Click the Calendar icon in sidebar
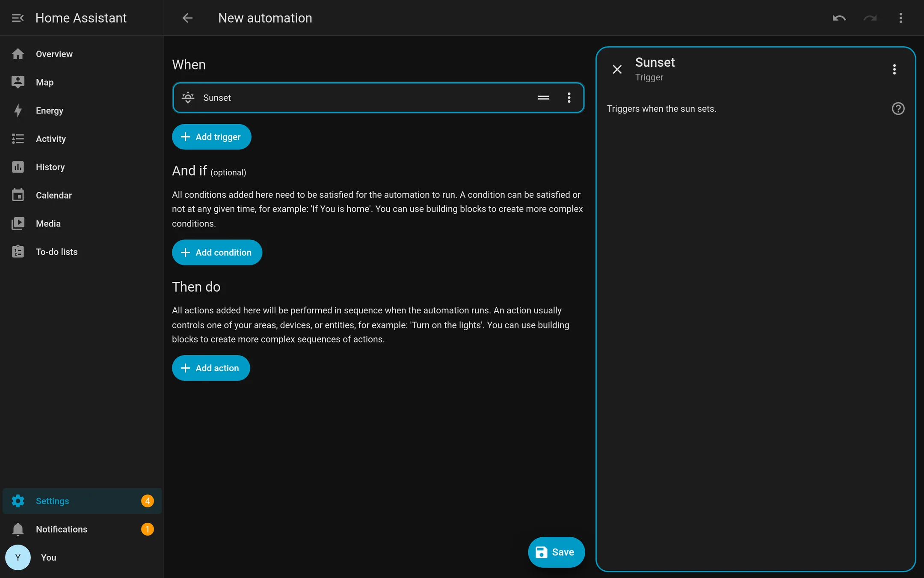Viewport: 924px width, 578px height. (18, 195)
